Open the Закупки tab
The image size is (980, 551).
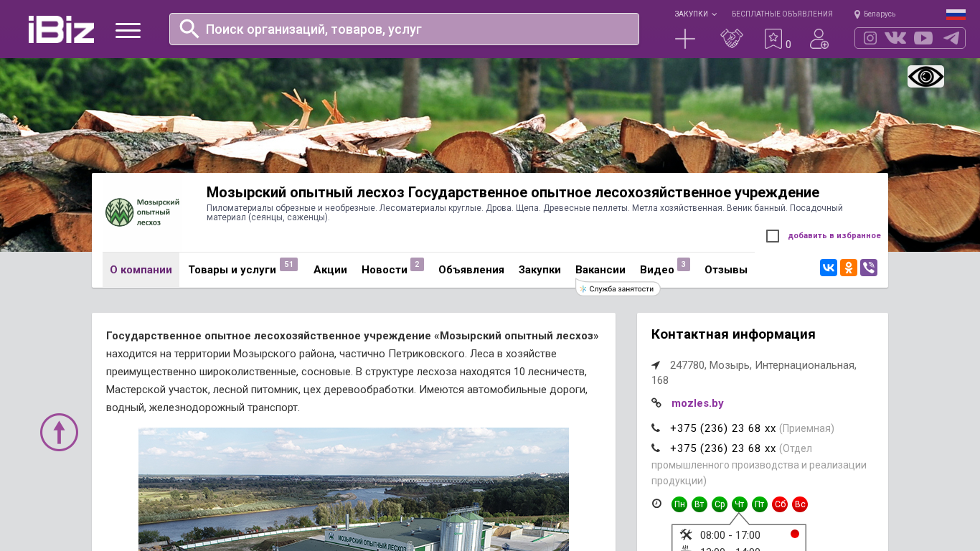pos(540,270)
